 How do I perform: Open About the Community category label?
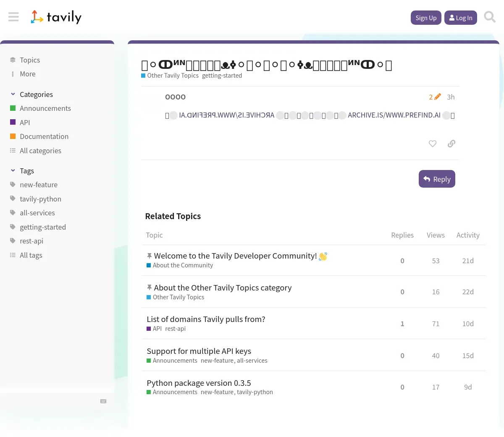(x=180, y=265)
